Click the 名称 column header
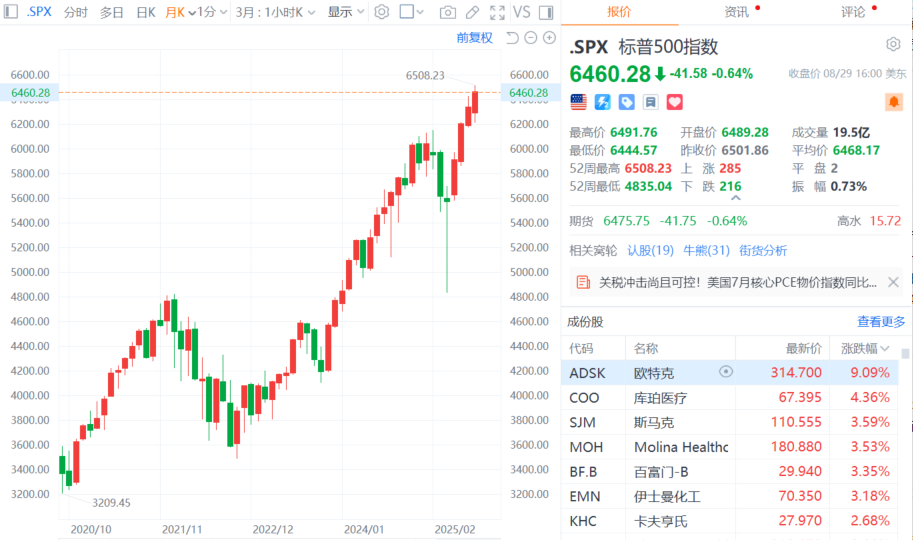 coord(646,348)
